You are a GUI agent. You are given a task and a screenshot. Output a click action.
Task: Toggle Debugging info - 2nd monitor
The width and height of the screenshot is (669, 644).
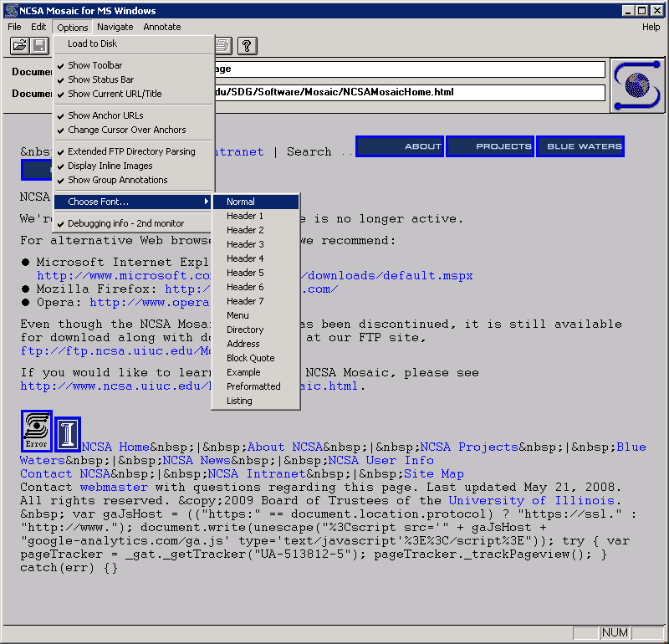(133, 223)
